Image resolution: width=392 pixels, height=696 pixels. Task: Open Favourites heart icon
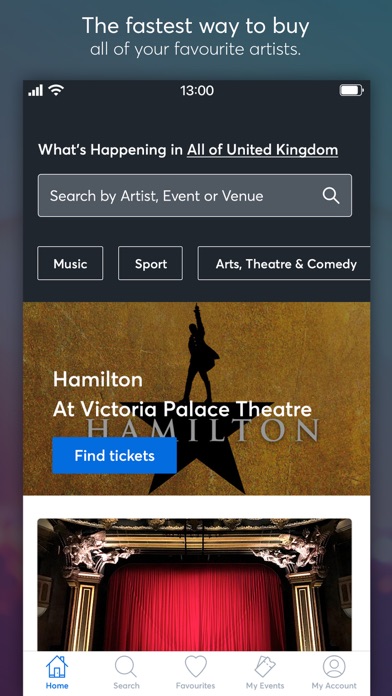coord(195,666)
